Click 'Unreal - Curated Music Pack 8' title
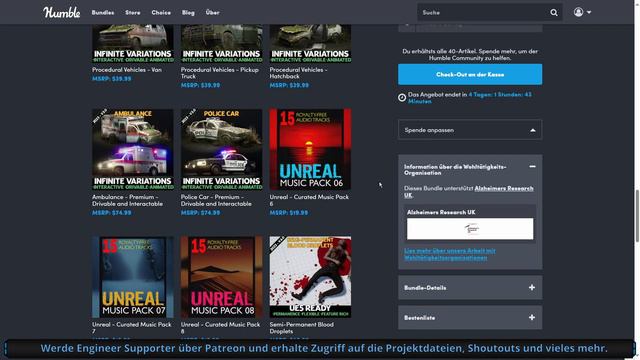The width and height of the screenshot is (640, 360). tap(220, 328)
